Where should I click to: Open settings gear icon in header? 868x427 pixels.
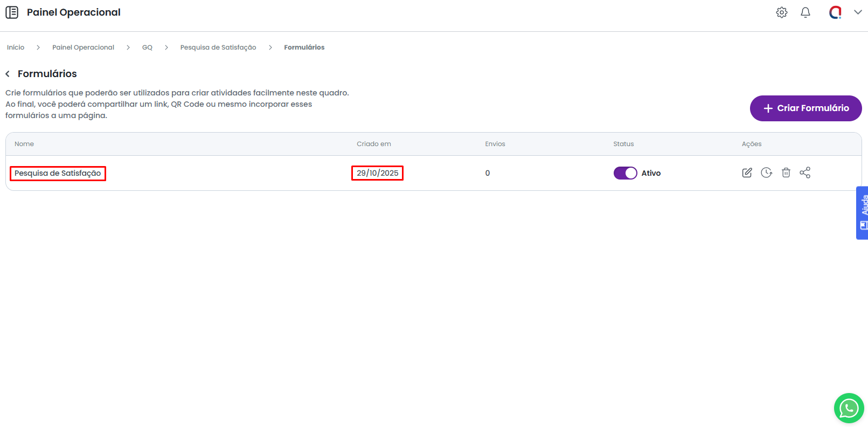point(782,12)
